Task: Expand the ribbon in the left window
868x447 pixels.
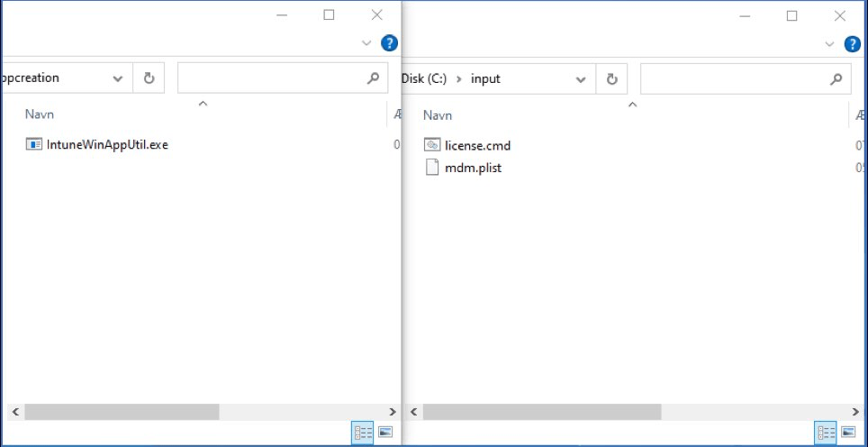Action: click(366, 42)
